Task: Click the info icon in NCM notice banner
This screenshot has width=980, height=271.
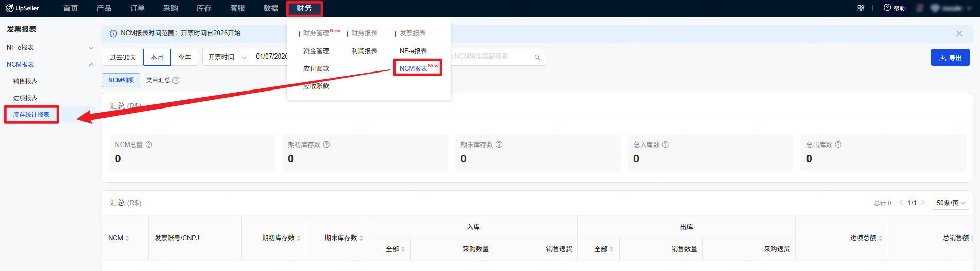Action: [113, 33]
